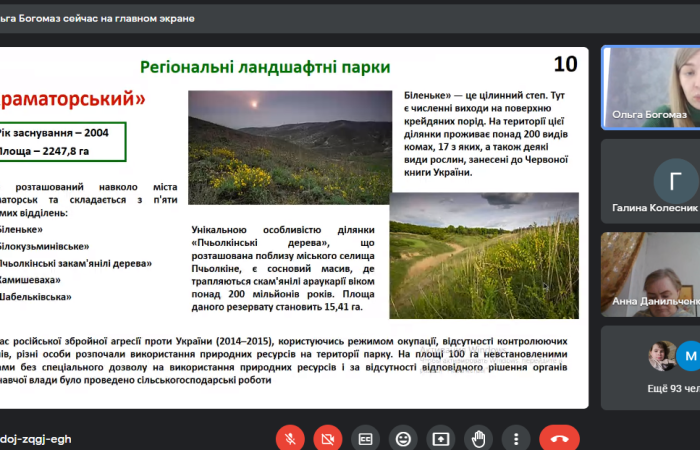
Task: Open the three-dot more options menu
Action: coord(515,438)
